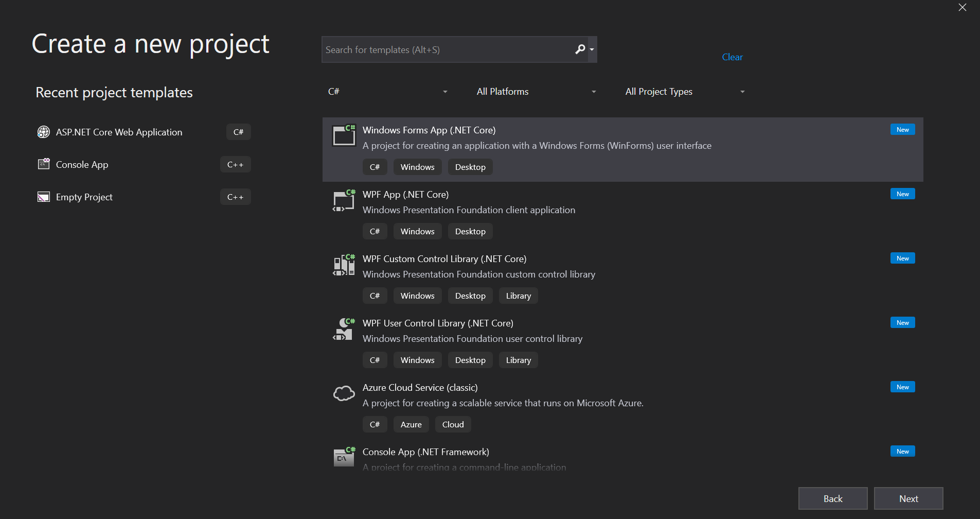Image resolution: width=980 pixels, height=519 pixels.
Task: Click the search magnifier icon
Action: tap(580, 49)
